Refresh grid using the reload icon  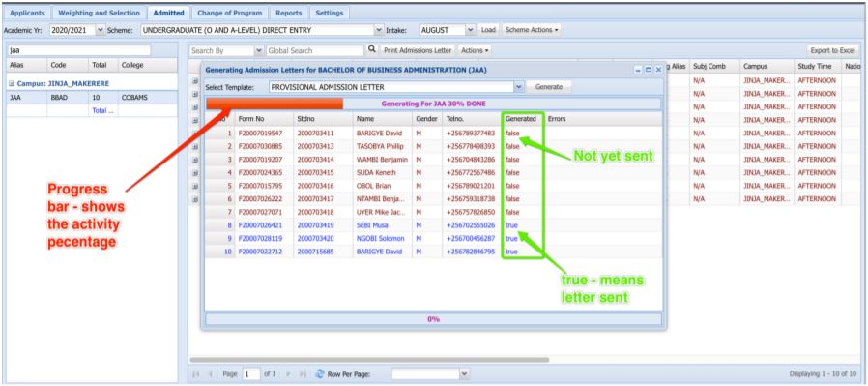[319, 373]
